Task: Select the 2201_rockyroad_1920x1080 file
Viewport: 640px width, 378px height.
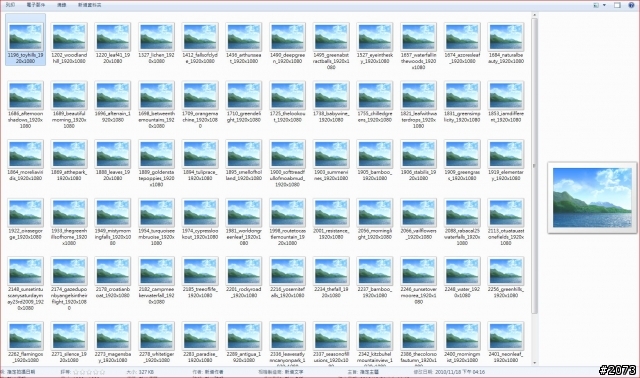Action: coord(244,277)
